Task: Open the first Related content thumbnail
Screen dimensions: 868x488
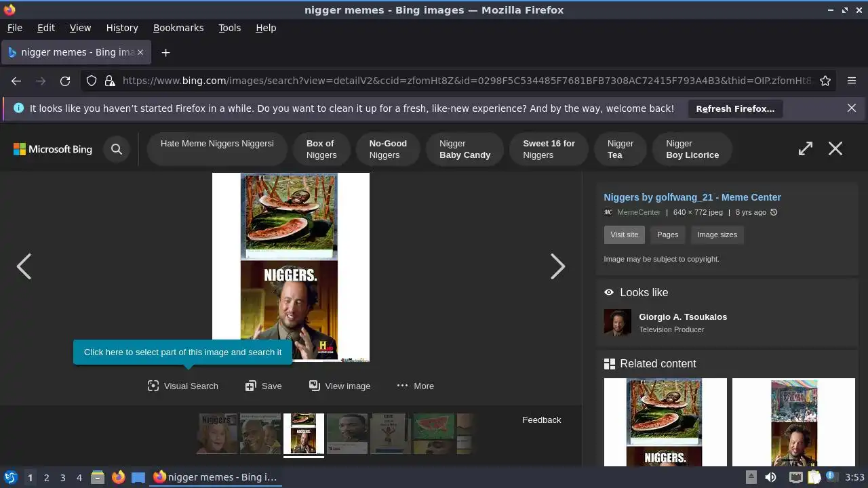Action: tap(665, 422)
